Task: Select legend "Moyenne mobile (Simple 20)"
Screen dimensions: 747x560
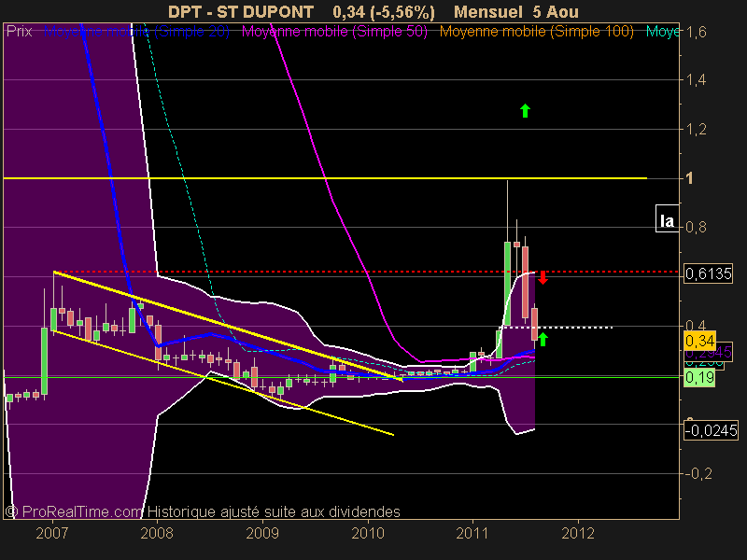Action: (136, 32)
